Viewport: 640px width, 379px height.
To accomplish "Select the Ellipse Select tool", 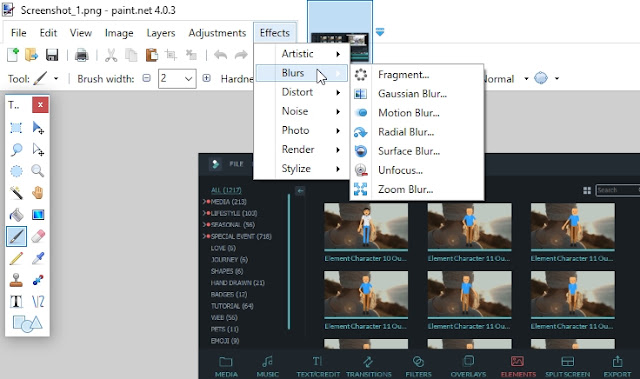I will point(16,171).
